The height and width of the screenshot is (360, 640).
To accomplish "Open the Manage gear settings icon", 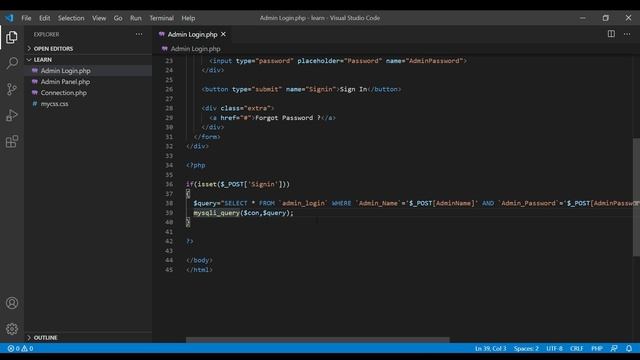I will 12,329.
